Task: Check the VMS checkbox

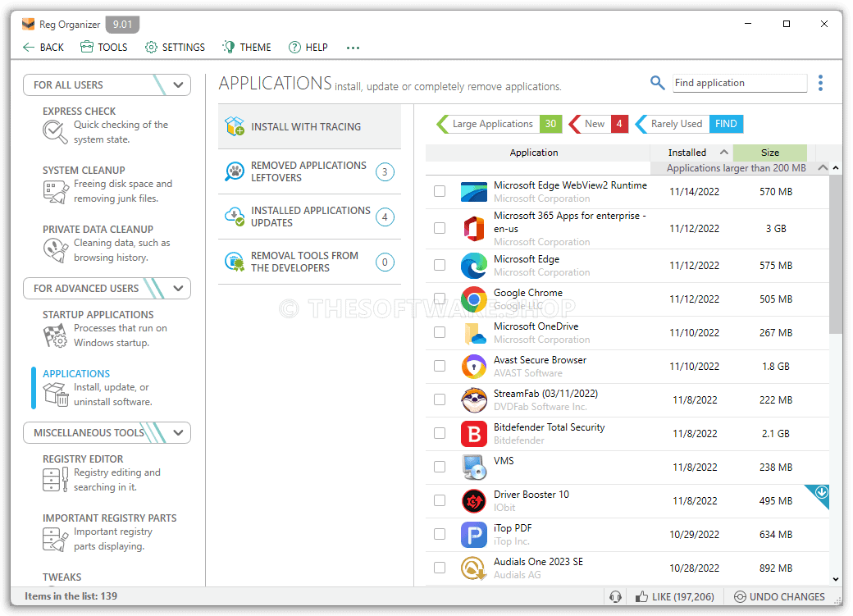Action: click(440, 467)
